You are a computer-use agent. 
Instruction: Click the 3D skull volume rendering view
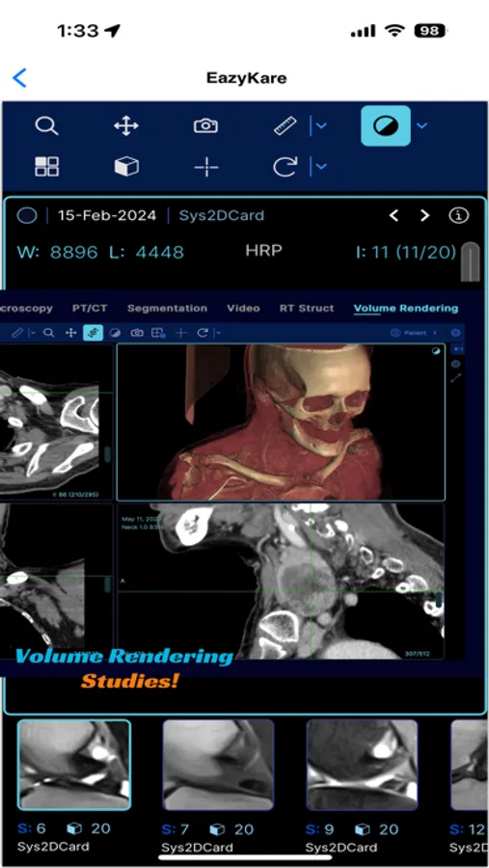pos(281,421)
